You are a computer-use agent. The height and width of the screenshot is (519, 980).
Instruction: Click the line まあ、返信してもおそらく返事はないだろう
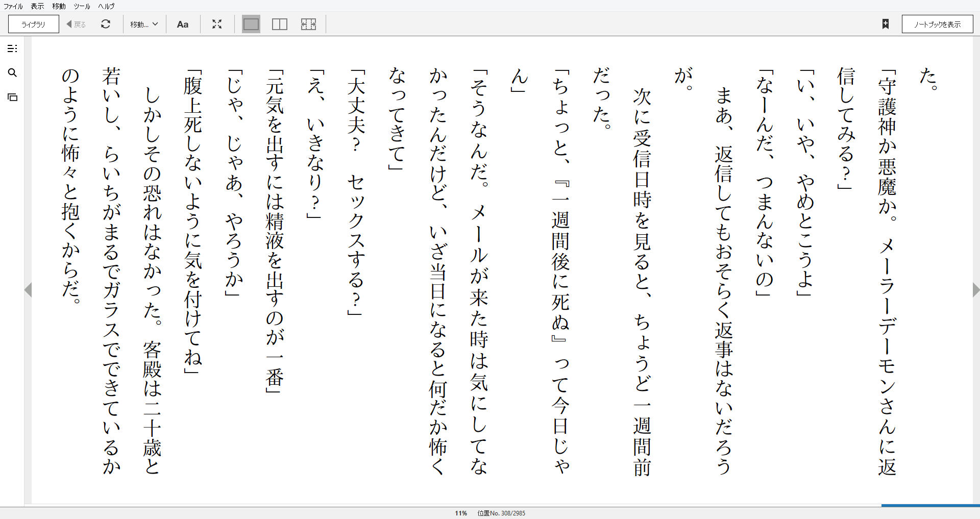point(724,281)
